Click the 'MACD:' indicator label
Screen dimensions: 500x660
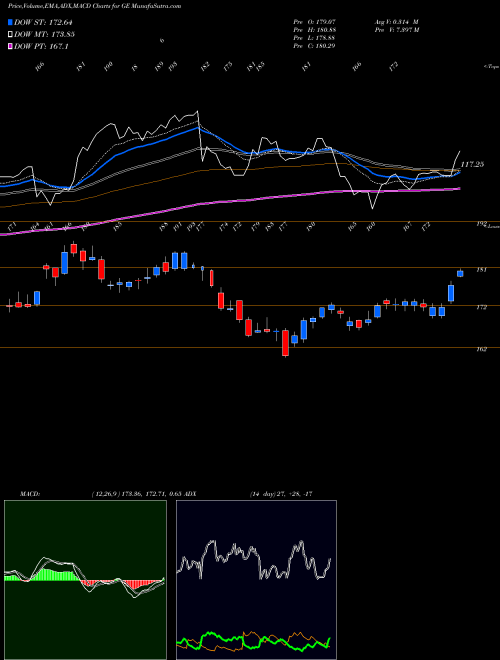(x=30, y=494)
